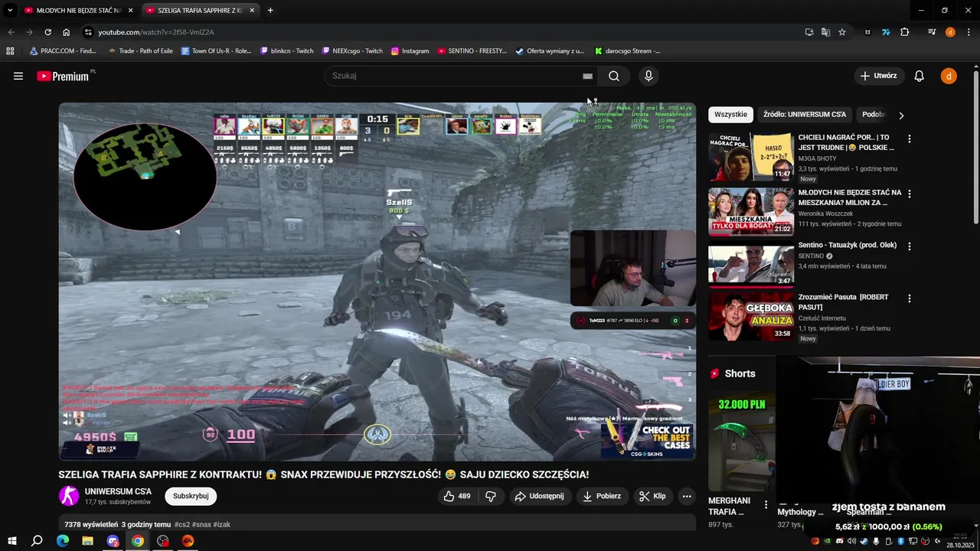The width and height of the screenshot is (980, 551).
Task: Click the address bar URL
Action: coord(156,32)
